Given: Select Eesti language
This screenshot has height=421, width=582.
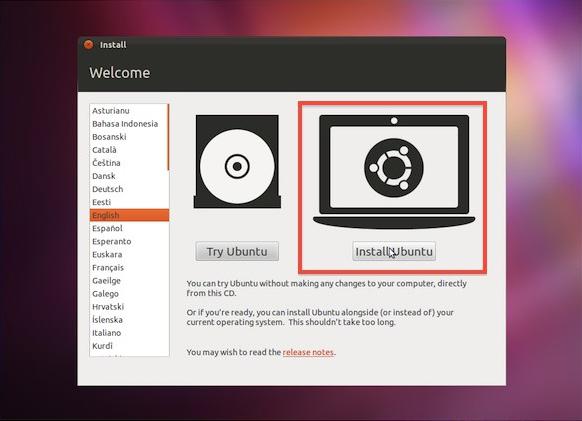Looking at the screenshot, I should (129, 202).
